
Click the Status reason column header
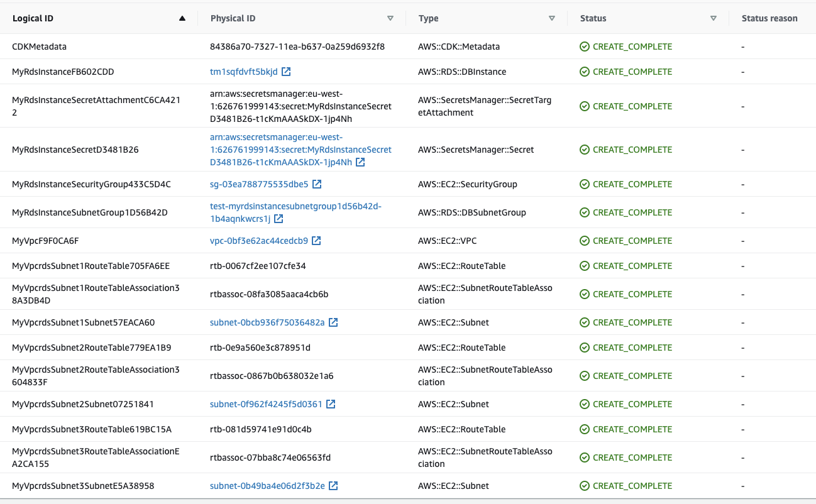(769, 18)
